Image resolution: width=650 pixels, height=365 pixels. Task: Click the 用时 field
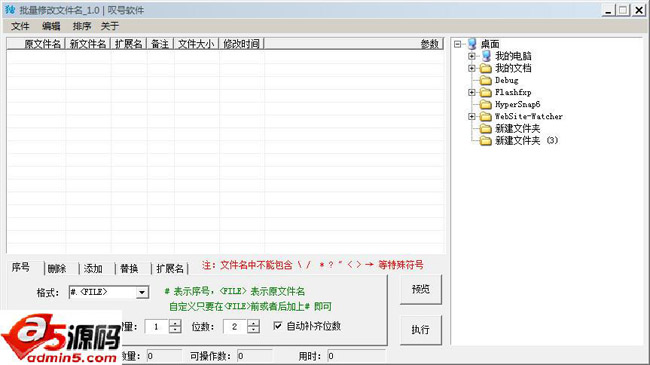click(x=356, y=356)
